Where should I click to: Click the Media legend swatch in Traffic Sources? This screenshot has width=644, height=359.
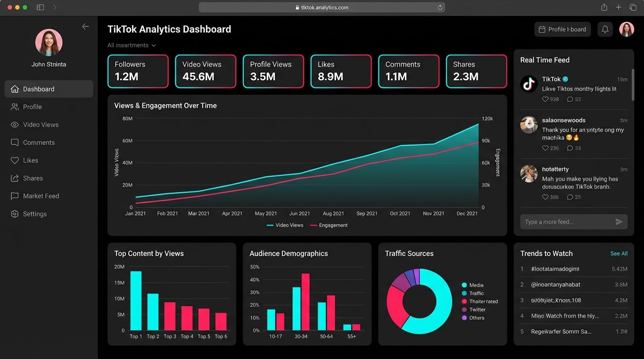(464, 285)
